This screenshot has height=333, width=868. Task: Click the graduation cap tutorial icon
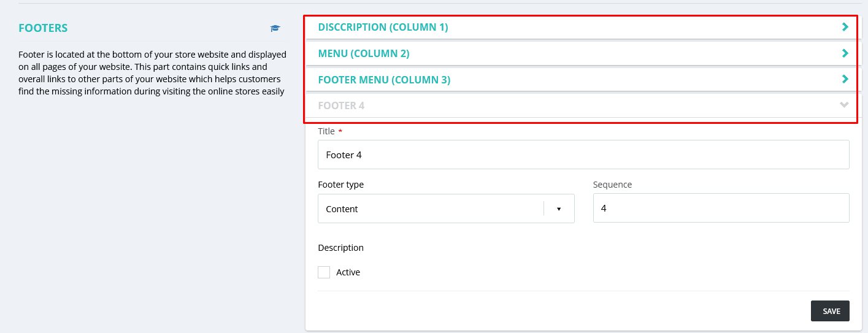[x=275, y=28]
